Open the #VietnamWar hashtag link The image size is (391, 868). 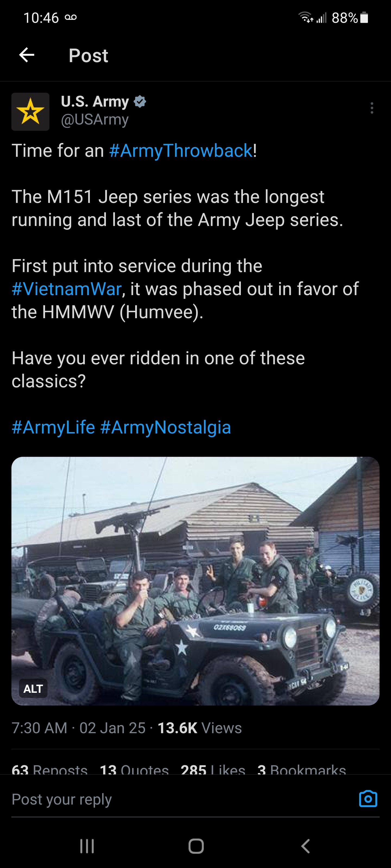click(67, 289)
